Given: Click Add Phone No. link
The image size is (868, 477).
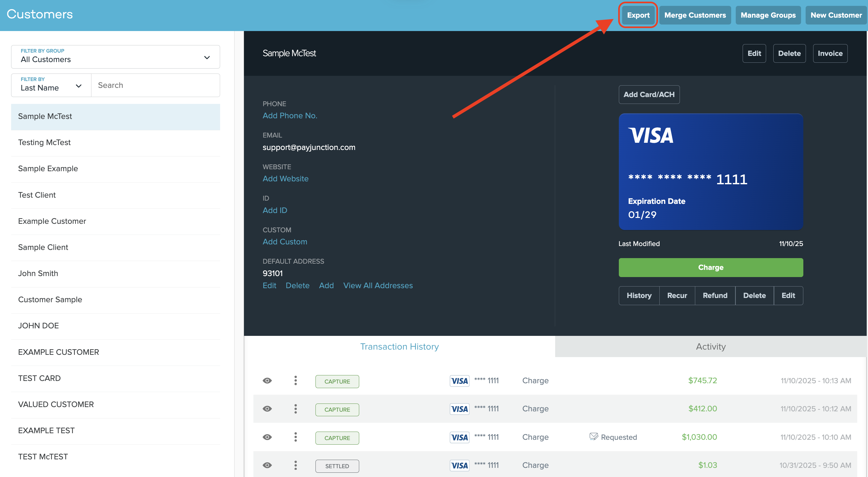Looking at the screenshot, I should click(290, 116).
